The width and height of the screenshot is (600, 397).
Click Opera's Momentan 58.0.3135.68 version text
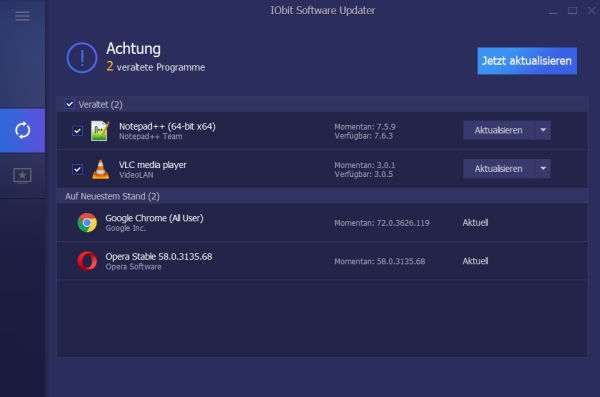coord(380,261)
